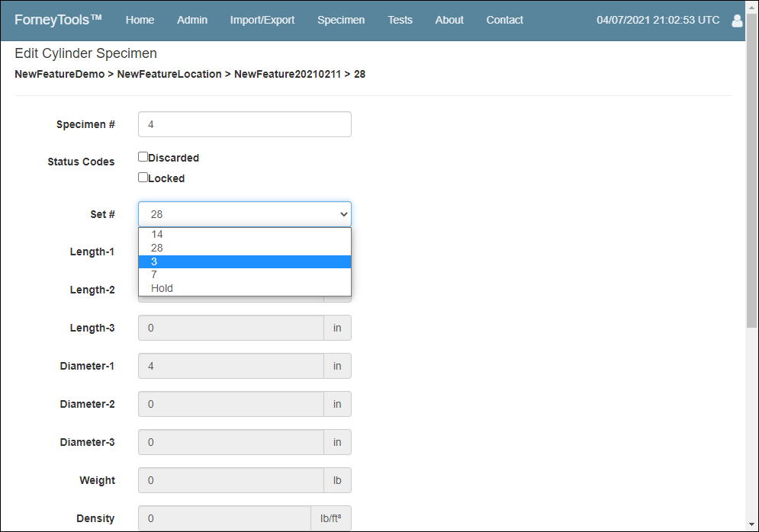Open the Contact page link

[504, 20]
